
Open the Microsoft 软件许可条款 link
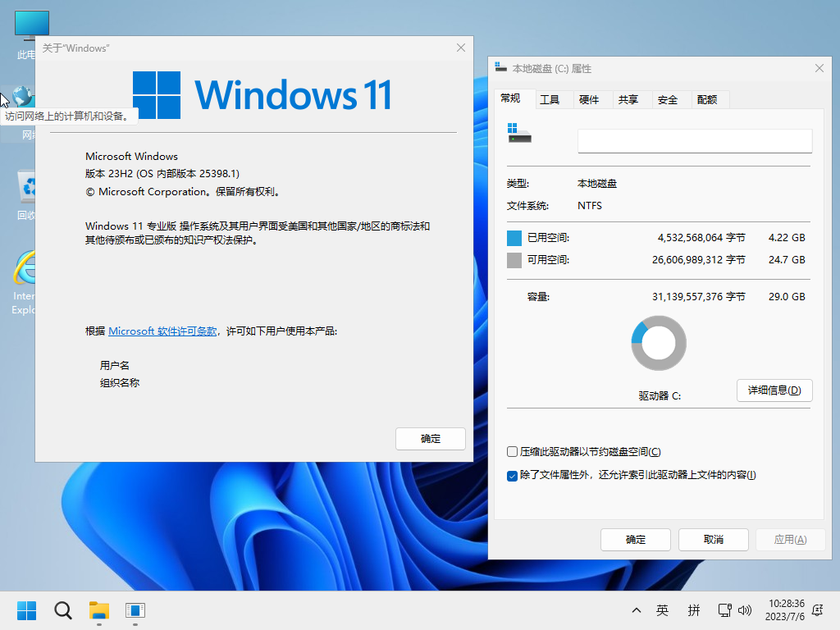(x=162, y=331)
